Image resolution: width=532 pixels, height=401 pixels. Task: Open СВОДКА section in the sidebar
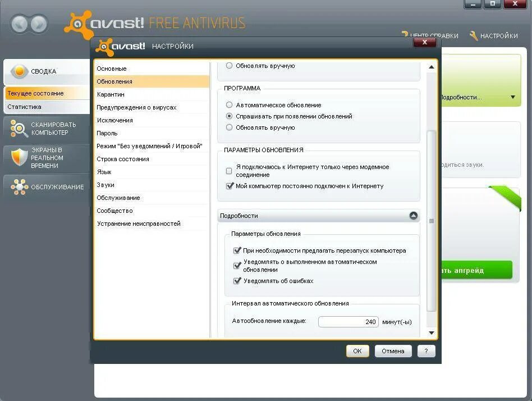[47, 71]
